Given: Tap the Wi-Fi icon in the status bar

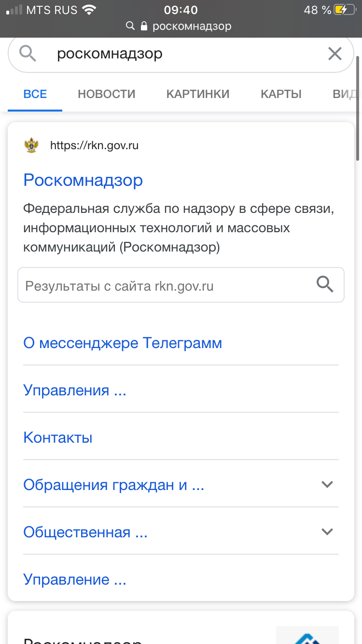Looking at the screenshot, I should (88, 10).
